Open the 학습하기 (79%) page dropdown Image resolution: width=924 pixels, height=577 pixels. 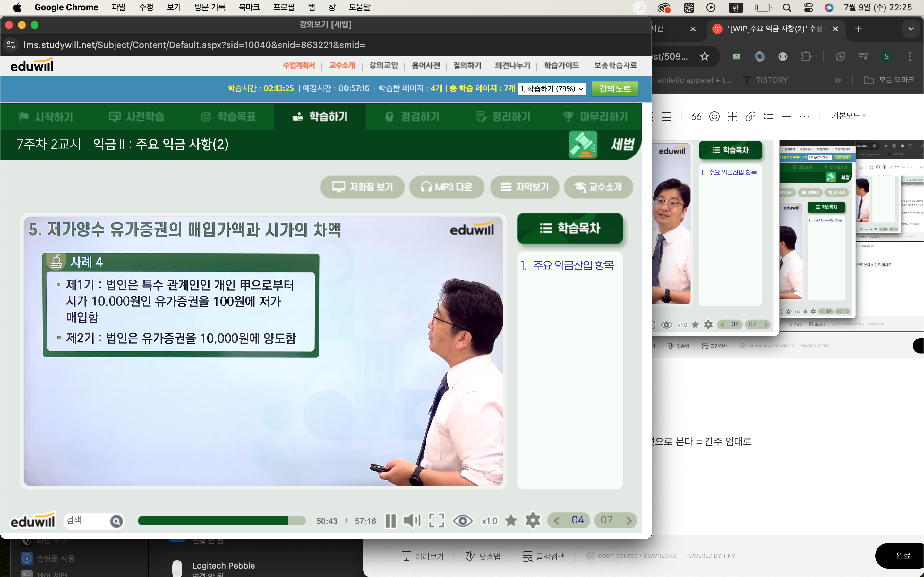click(x=552, y=89)
